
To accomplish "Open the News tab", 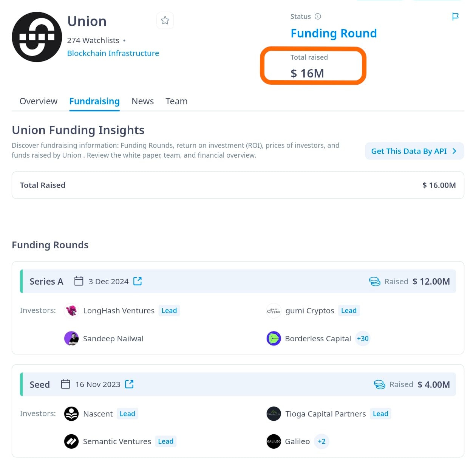I will pyautogui.click(x=142, y=101).
